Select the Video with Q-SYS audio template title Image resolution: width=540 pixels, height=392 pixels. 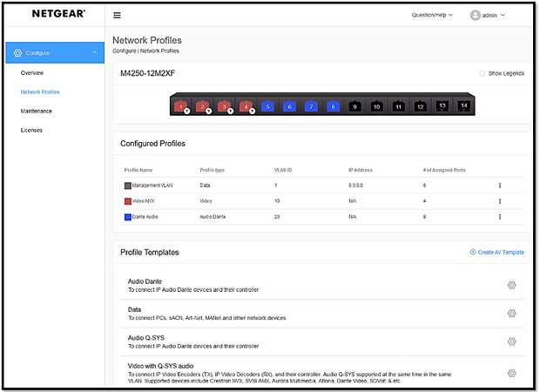click(160, 366)
